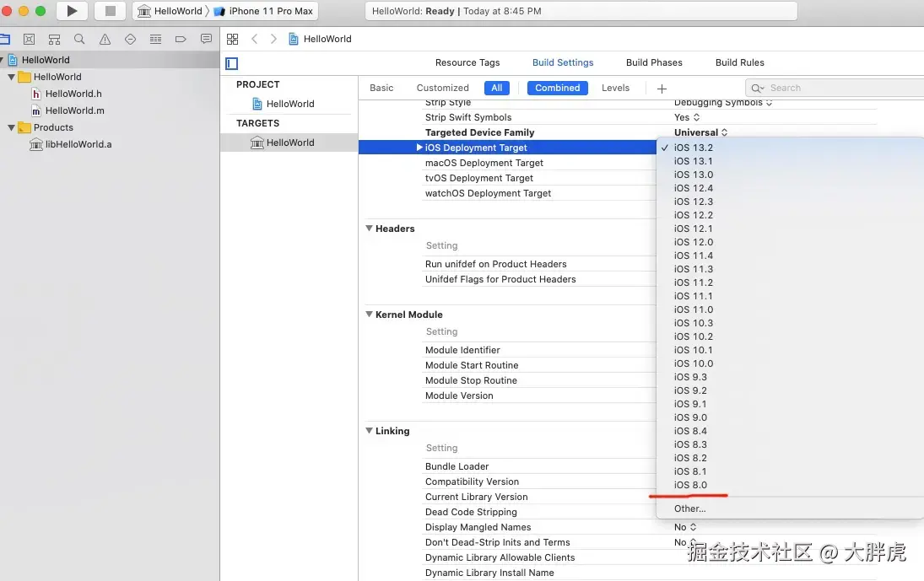Viewport: 924px width, 581px height.
Task: Select tvOS Deployment Target row
Action: coord(509,179)
